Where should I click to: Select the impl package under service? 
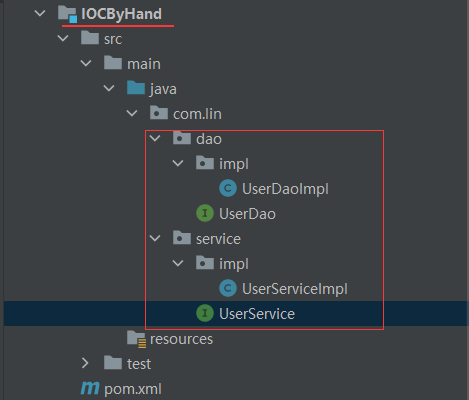[x=234, y=264]
